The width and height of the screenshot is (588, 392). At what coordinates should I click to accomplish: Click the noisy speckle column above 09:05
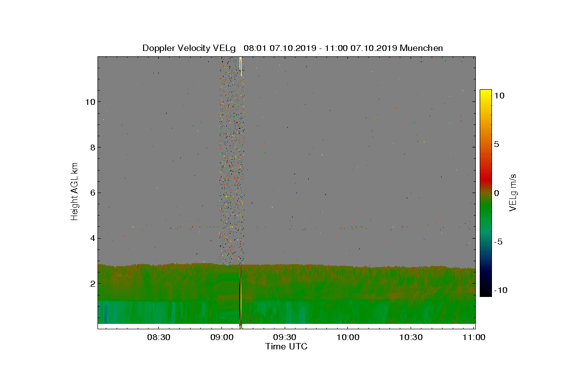[232, 161]
